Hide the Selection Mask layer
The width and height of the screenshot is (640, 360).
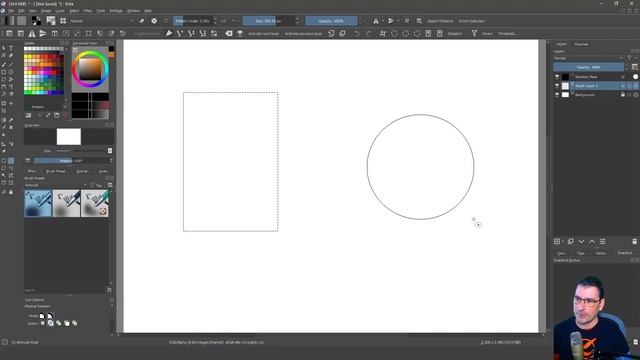(557, 77)
